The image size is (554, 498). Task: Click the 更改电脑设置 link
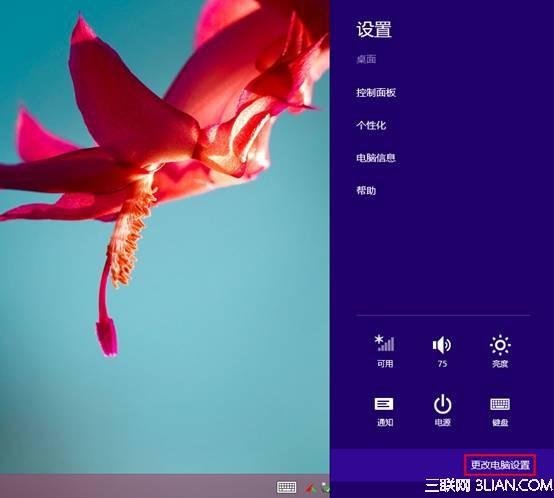coord(500,465)
